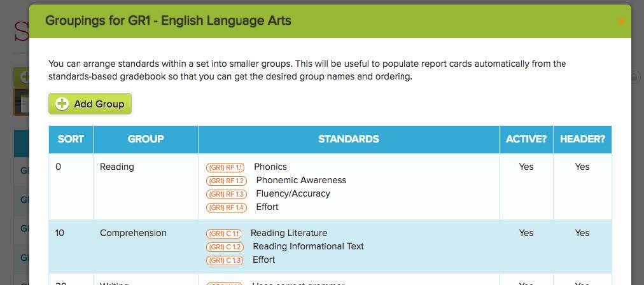Close the Groupings dialog with the X

622,21
